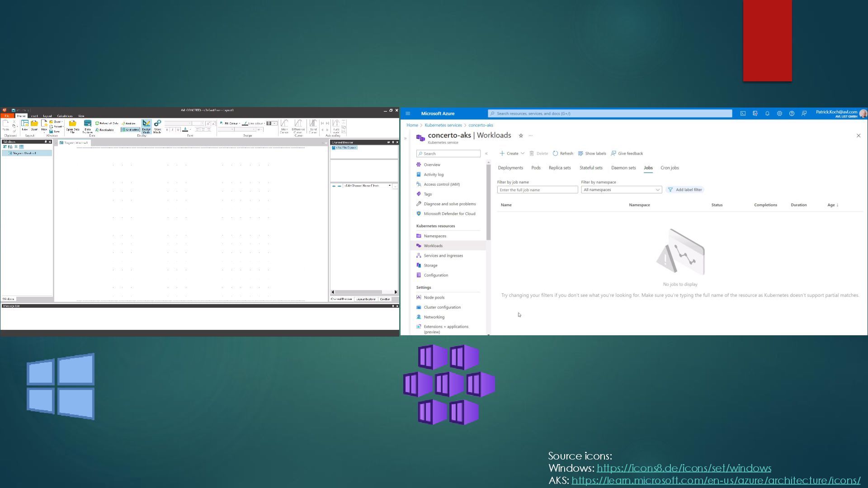Open the Report dropdown in Concerto ribbon
The height and width of the screenshot is (488, 868).
(x=56, y=127)
